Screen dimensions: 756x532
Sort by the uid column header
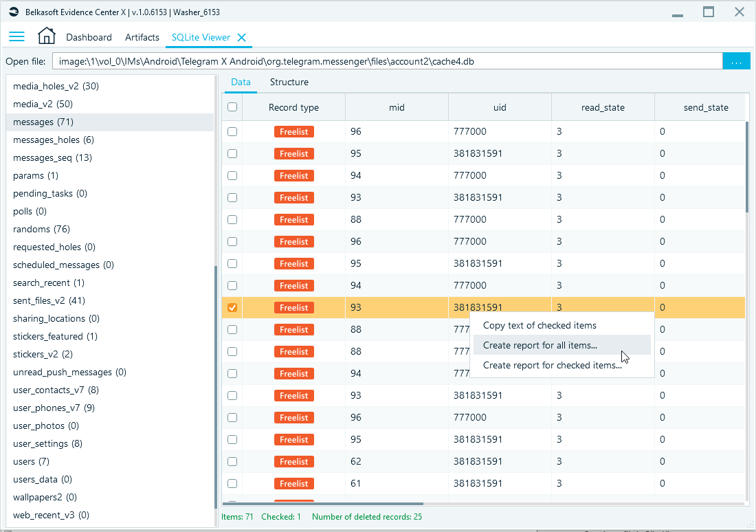click(500, 107)
